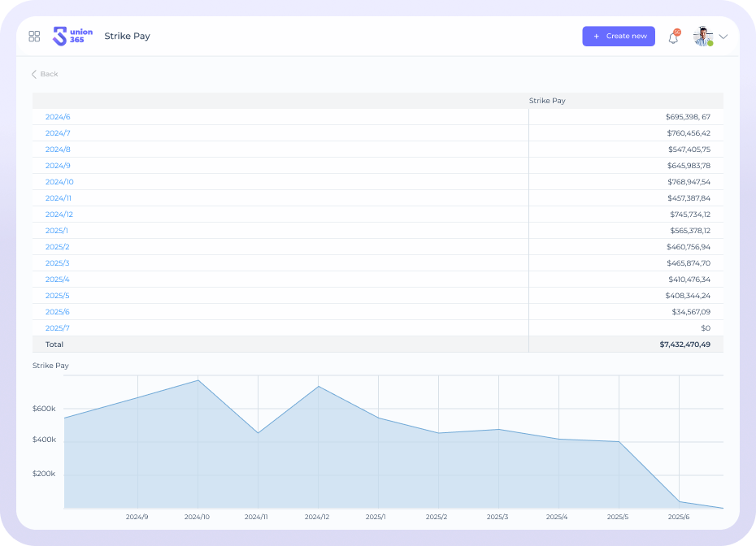The height and width of the screenshot is (546, 756).
Task: Expand the account dropdown chevron
Action: (x=723, y=37)
